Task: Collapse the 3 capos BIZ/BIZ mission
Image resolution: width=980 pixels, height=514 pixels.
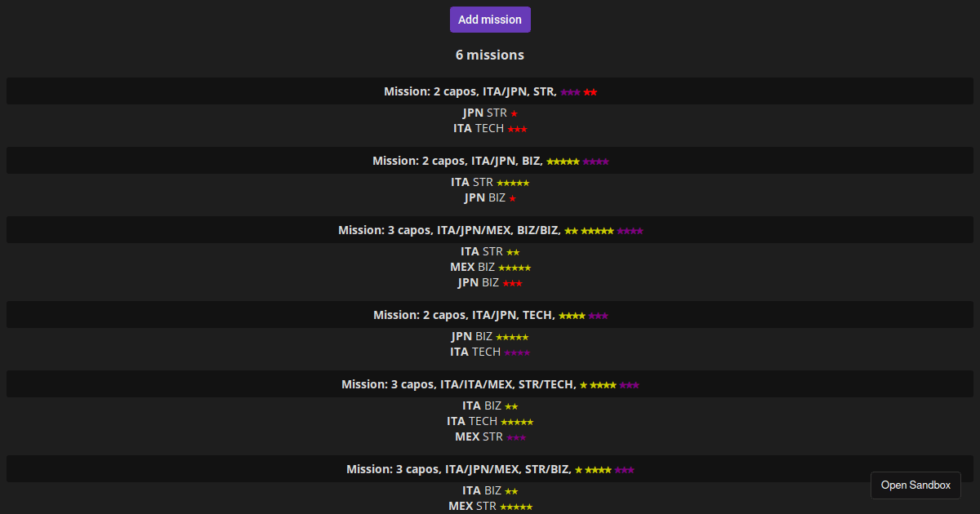Action: 490,229
